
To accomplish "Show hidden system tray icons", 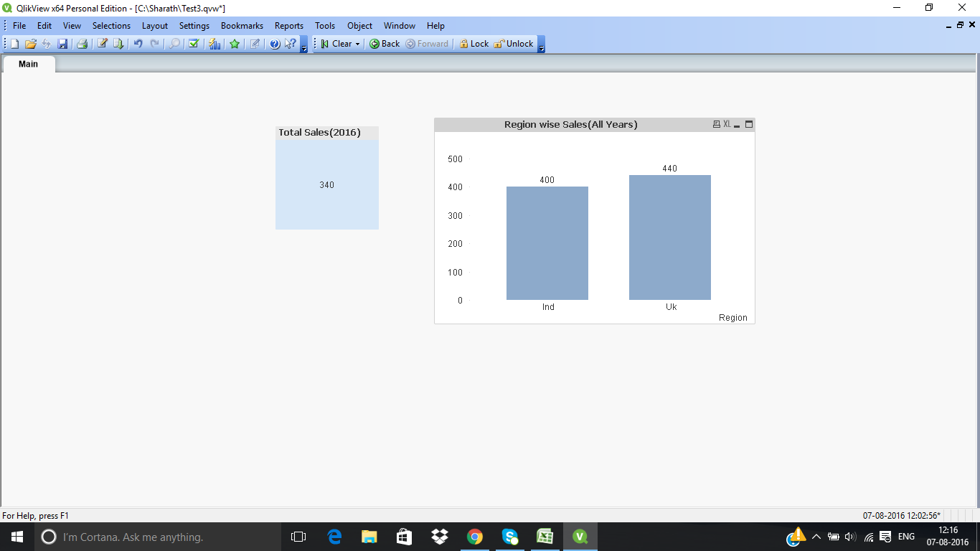I will (x=816, y=537).
